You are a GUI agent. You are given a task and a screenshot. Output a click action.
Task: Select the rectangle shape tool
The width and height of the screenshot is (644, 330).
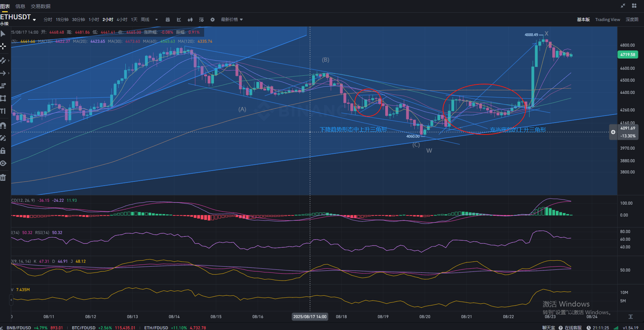3,98
